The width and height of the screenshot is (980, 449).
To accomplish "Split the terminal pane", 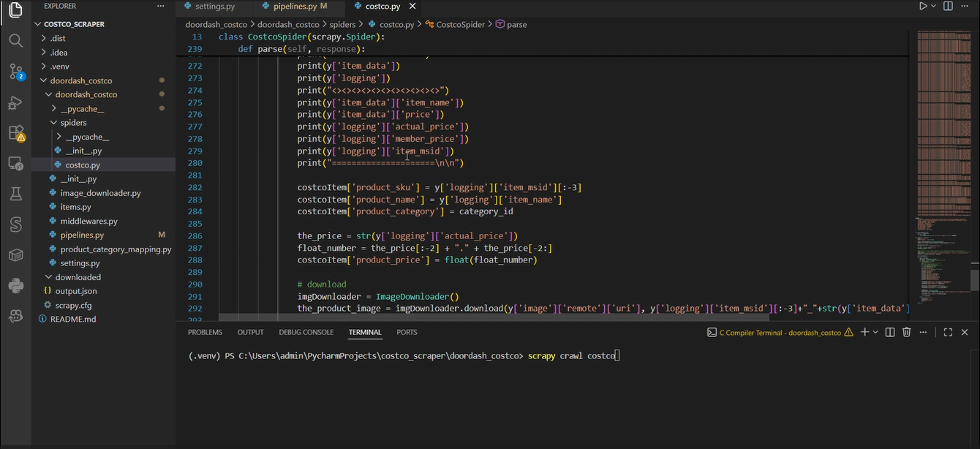I will tap(890, 332).
